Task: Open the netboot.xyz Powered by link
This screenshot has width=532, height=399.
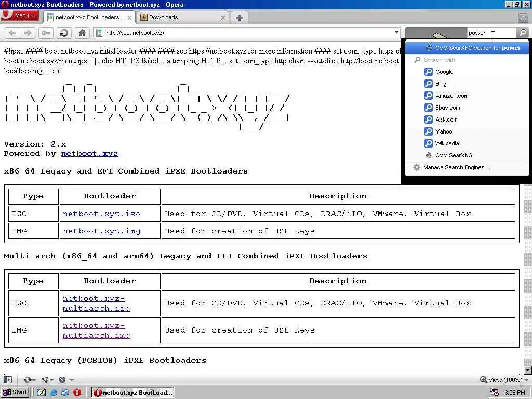Action: tap(89, 154)
